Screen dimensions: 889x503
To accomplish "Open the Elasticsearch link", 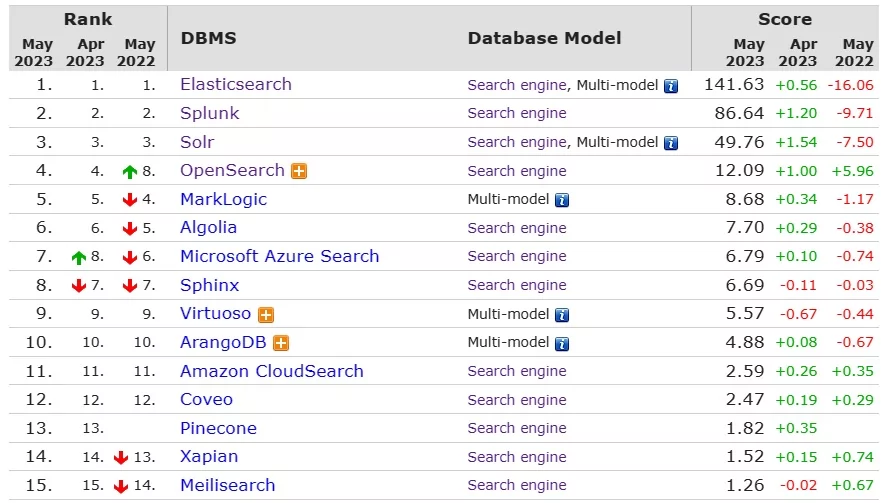I will pyautogui.click(x=236, y=84).
